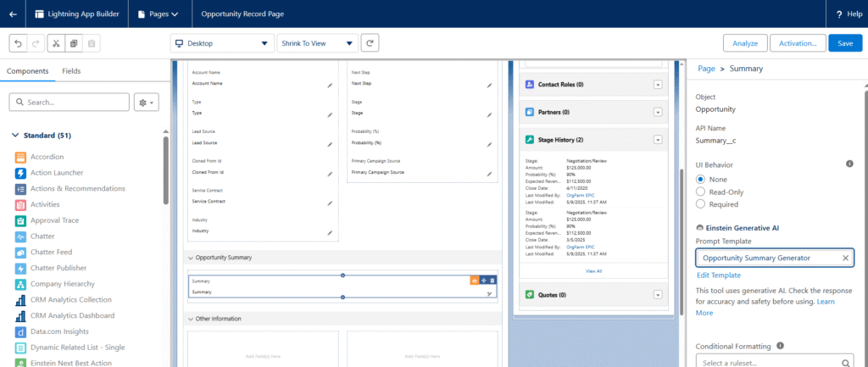
Task: Delete the Summary field using trash icon
Action: click(492, 281)
